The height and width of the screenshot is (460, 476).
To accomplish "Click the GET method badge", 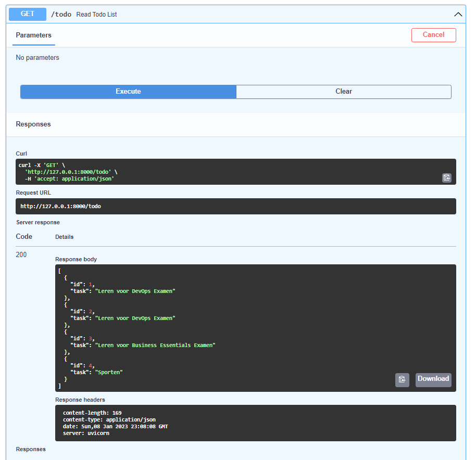I will [x=27, y=14].
